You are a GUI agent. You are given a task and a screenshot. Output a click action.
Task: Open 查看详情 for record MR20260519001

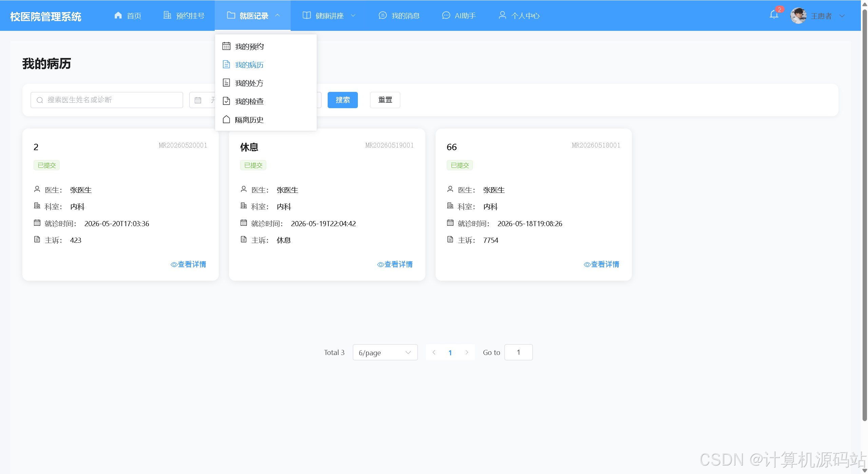tap(395, 264)
